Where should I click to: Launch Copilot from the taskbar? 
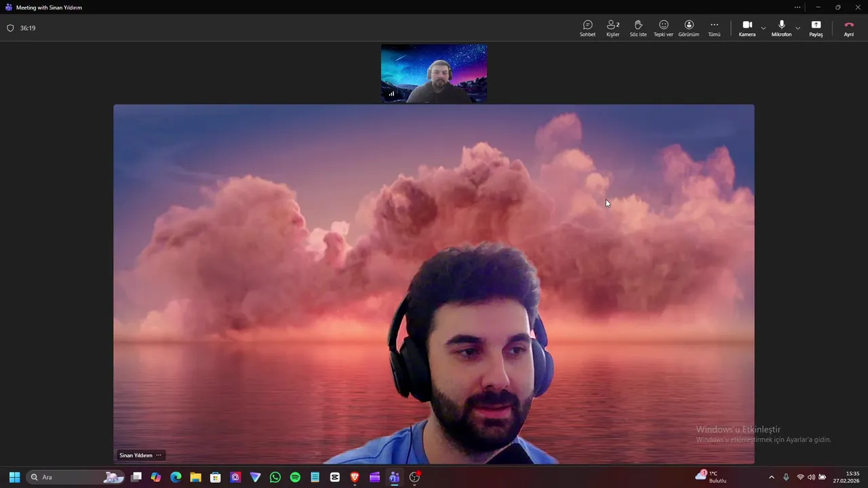point(156,477)
